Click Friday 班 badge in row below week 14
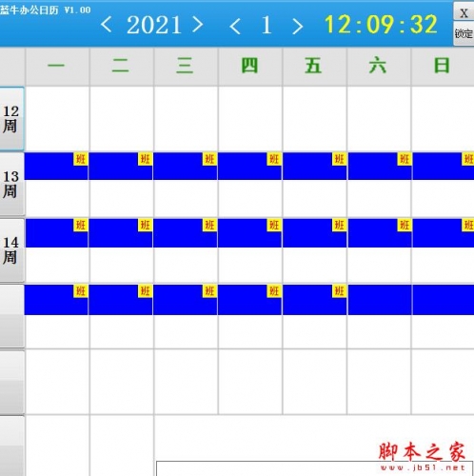Image resolution: width=474 pixels, height=476 pixels. 339,291
